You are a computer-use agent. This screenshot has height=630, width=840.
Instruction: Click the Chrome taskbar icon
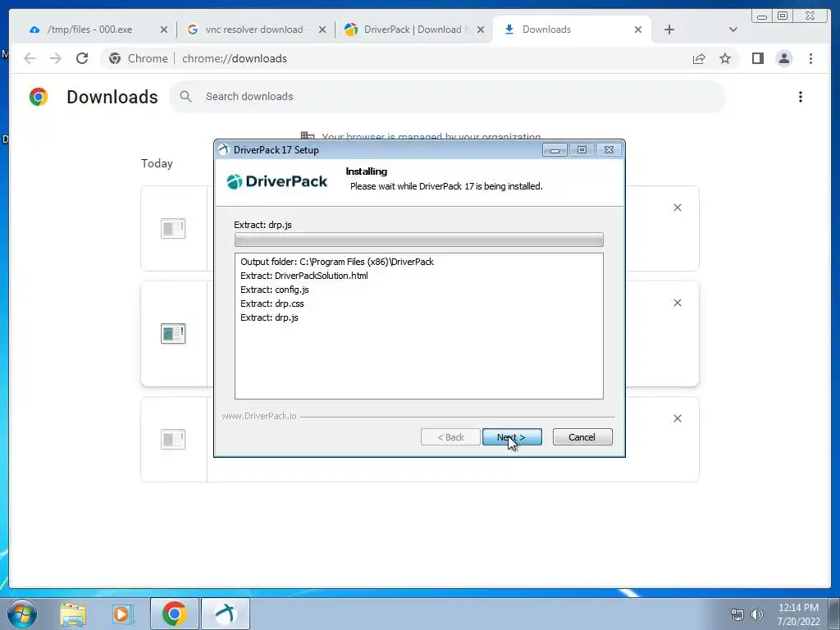tap(174, 614)
